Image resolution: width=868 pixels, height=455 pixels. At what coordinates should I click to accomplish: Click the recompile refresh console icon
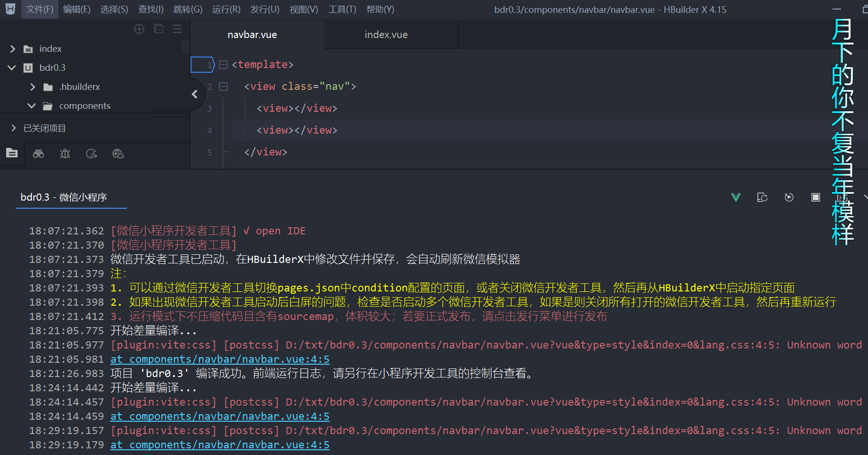pyautogui.click(x=763, y=197)
